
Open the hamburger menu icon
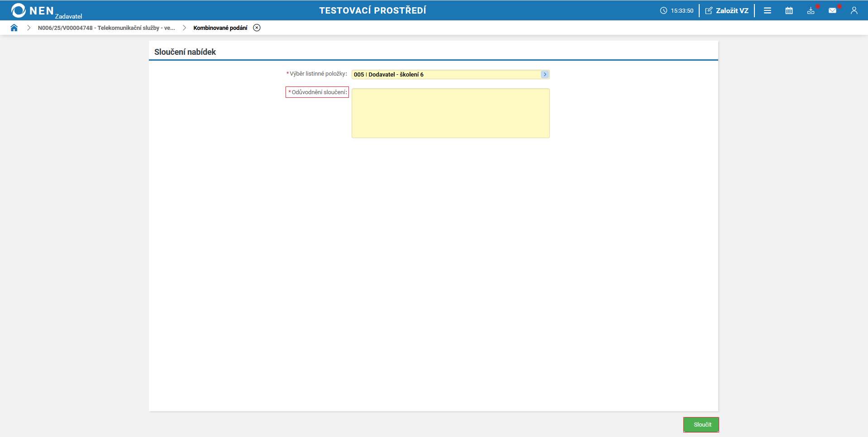[x=768, y=10]
